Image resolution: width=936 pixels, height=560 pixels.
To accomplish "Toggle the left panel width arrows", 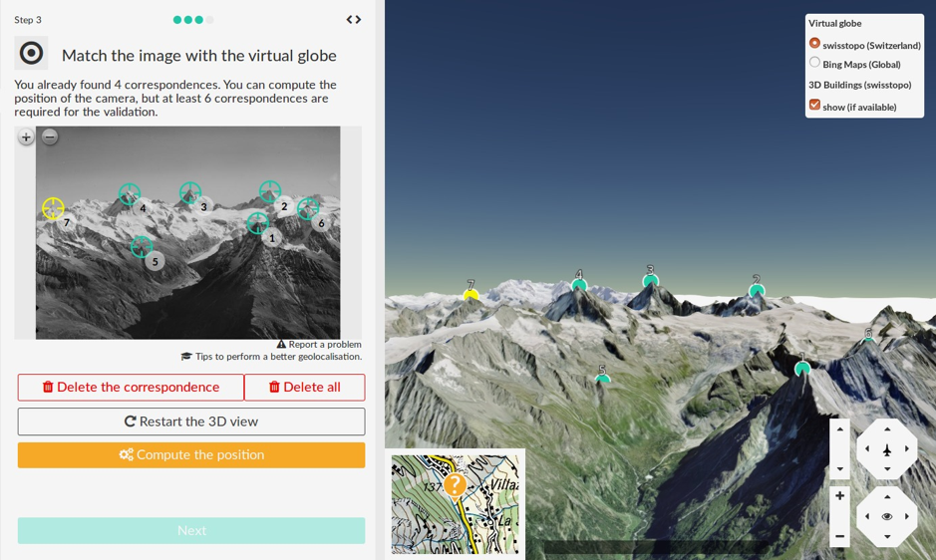I will coord(354,20).
